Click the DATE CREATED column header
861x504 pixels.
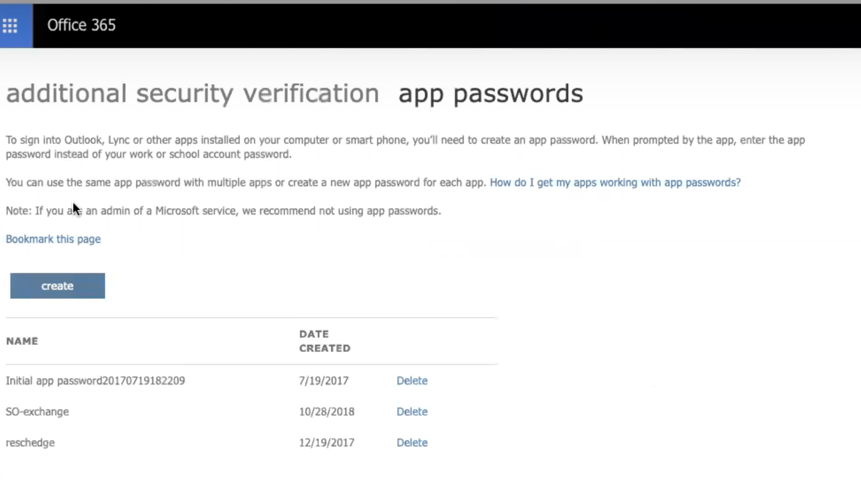[324, 341]
